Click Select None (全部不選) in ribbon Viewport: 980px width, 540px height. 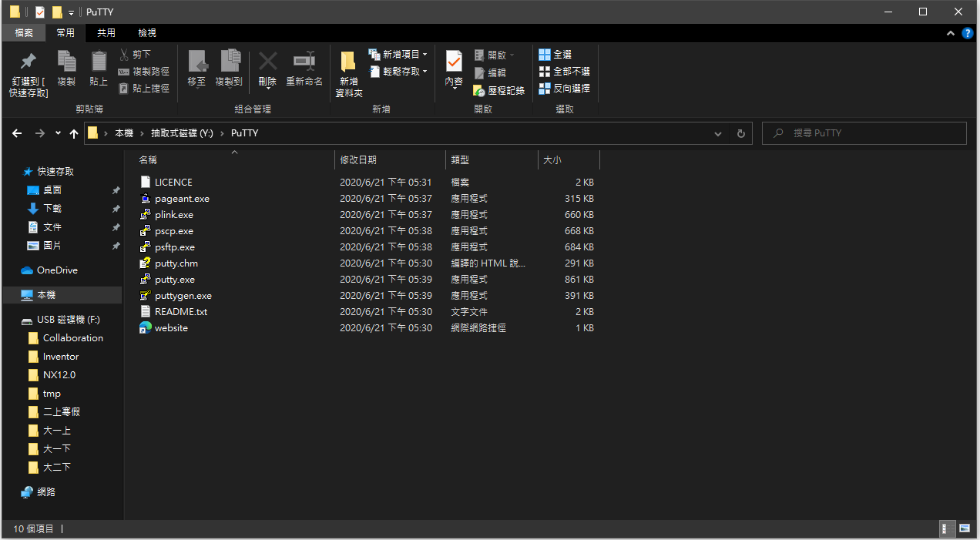(564, 72)
